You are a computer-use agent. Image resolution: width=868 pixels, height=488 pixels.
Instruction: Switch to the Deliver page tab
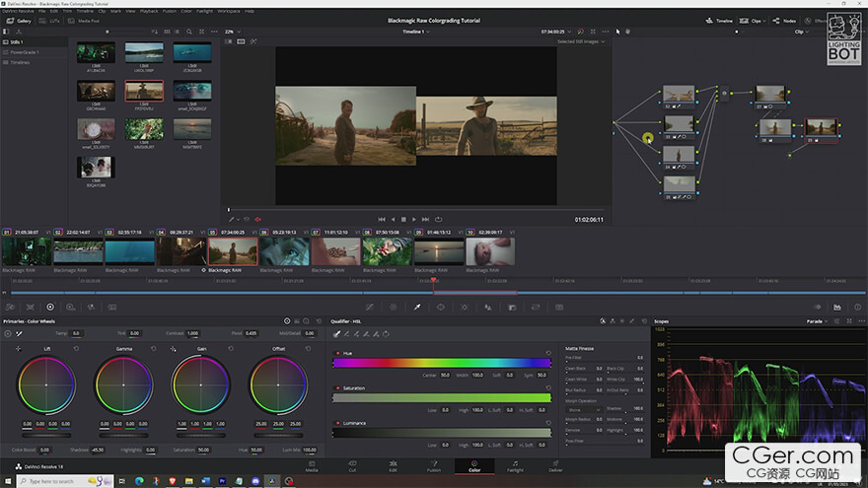coord(555,466)
